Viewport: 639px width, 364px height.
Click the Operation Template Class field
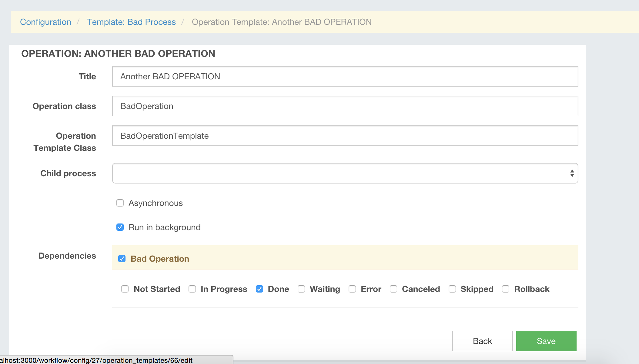[x=345, y=136]
